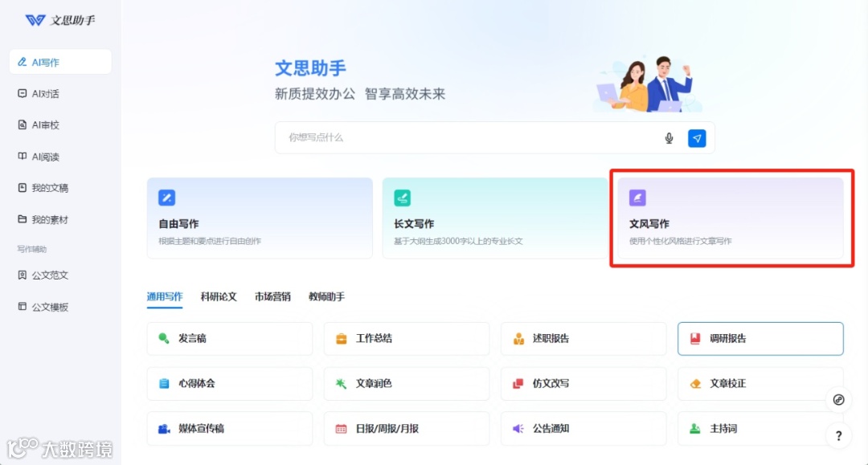Click the 自由写作 pencil icon
Image resolution: width=868 pixels, height=465 pixels.
coord(166,198)
